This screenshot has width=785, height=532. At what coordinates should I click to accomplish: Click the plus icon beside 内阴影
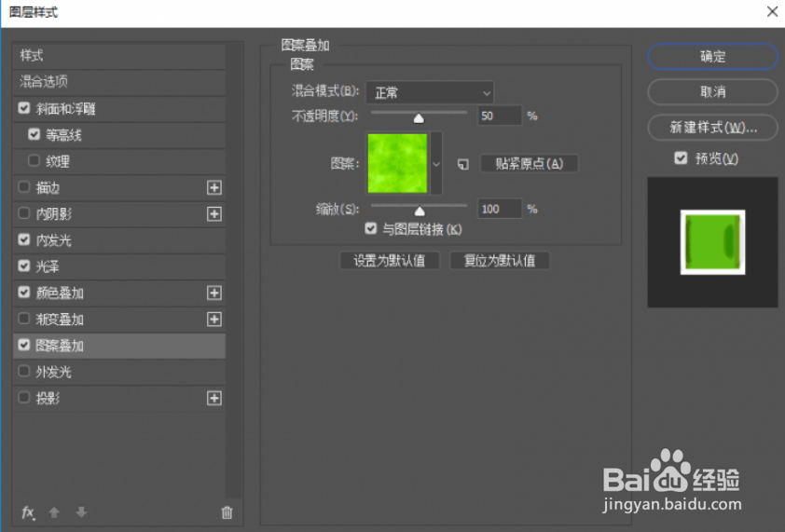(214, 214)
